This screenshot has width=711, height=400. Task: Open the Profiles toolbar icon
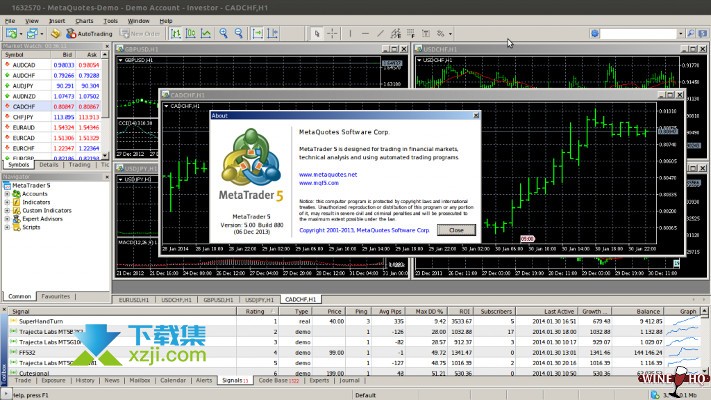coord(32,34)
